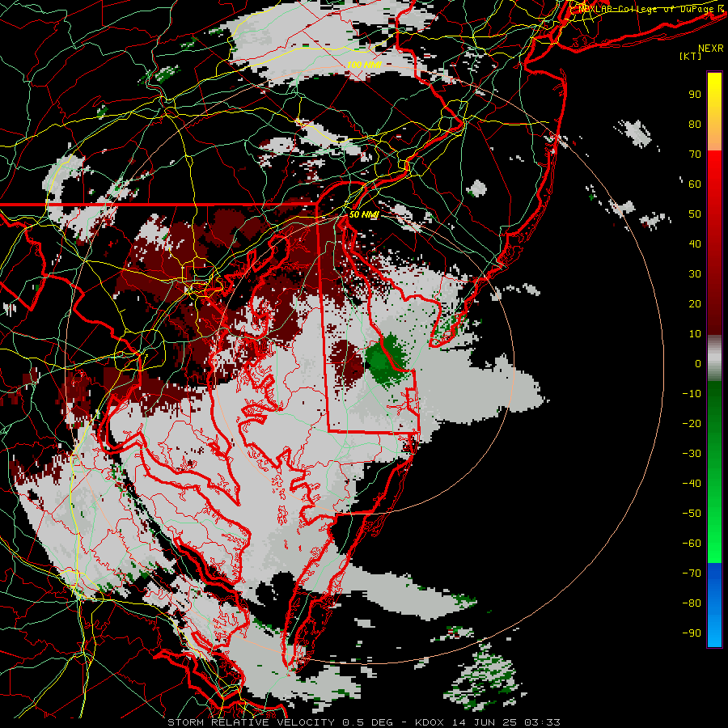Image resolution: width=728 pixels, height=728 pixels.
Task: Click the -20 value on the velocity scale
Action: click(x=692, y=423)
